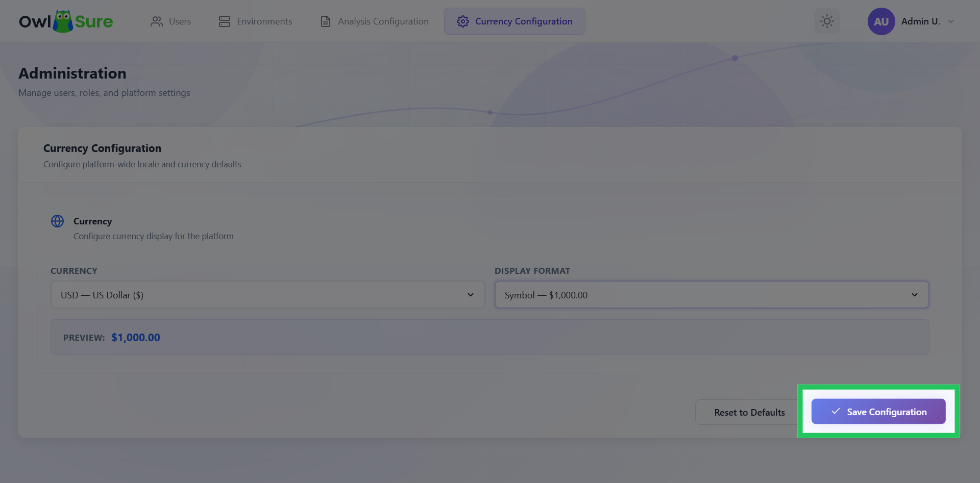Image resolution: width=980 pixels, height=483 pixels.
Task: Click the OwlSure owl logo
Action: tap(66, 21)
